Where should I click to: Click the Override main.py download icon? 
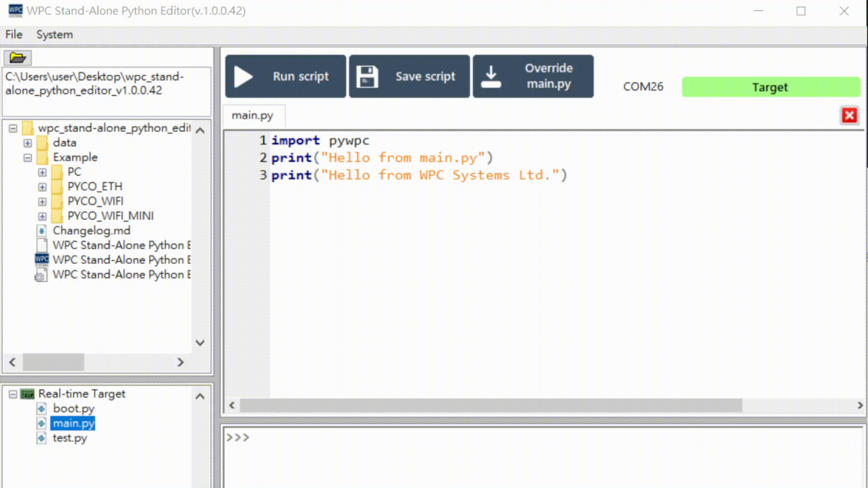tap(491, 76)
